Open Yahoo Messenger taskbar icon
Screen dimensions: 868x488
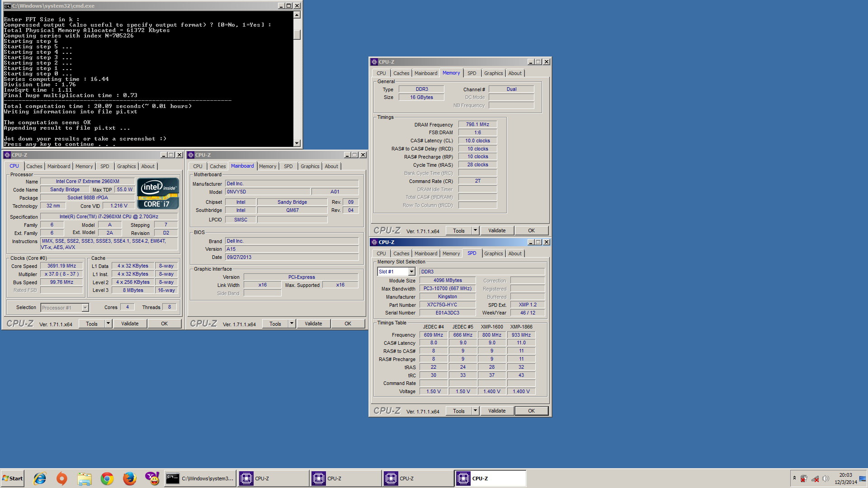(152, 479)
